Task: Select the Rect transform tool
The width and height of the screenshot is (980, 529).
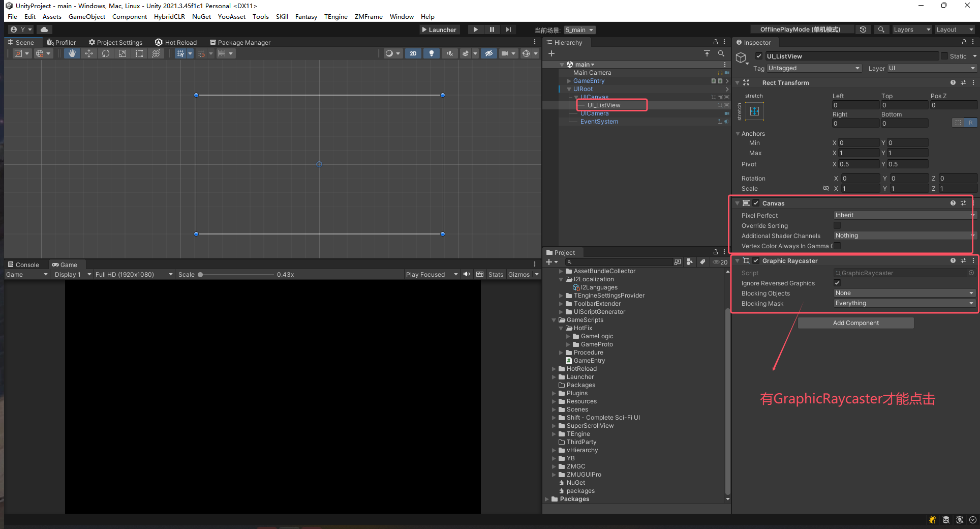Action: pos(139,53)
